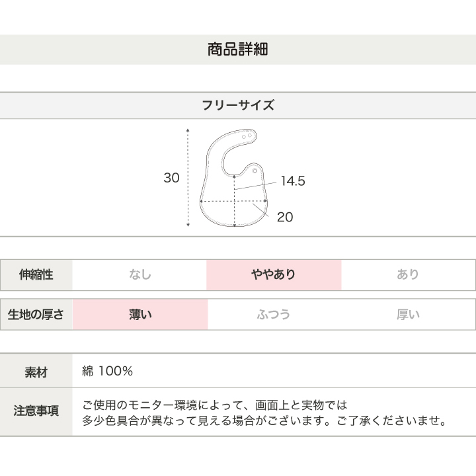Click the bib size diagram illustration

tap(231, 178)
